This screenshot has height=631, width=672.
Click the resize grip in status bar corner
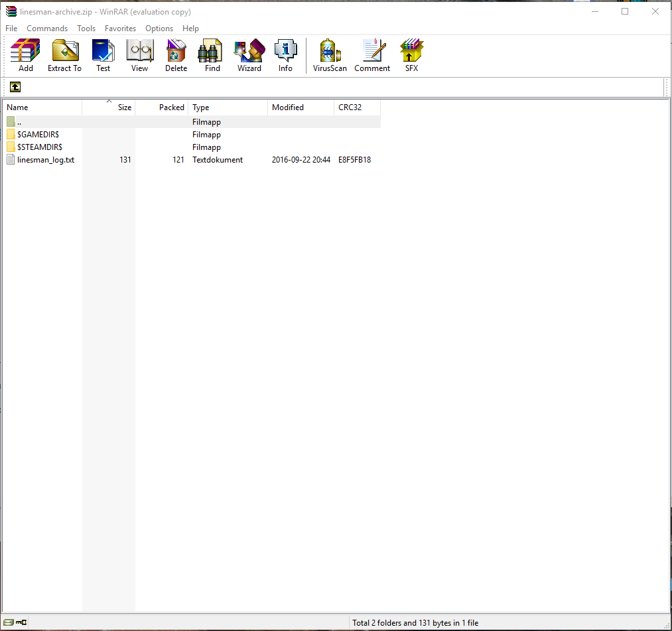667,625
